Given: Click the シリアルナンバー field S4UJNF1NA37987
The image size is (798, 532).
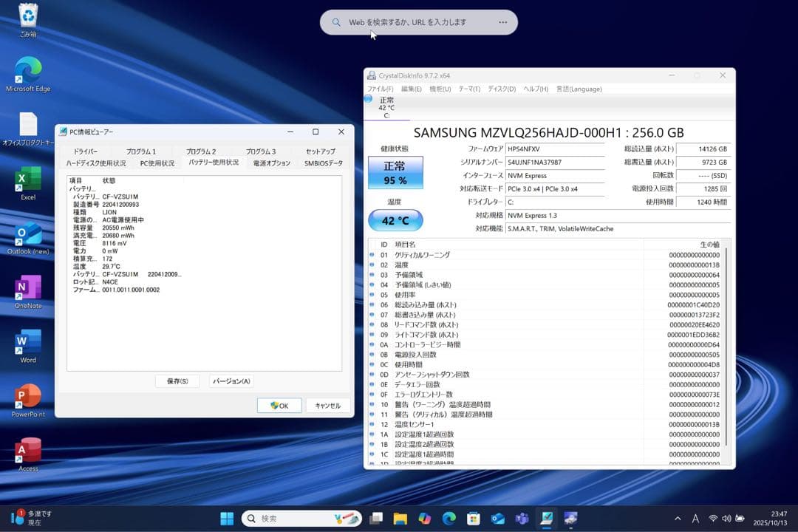Looking at the screenshot, I should [x=555, y=163].
